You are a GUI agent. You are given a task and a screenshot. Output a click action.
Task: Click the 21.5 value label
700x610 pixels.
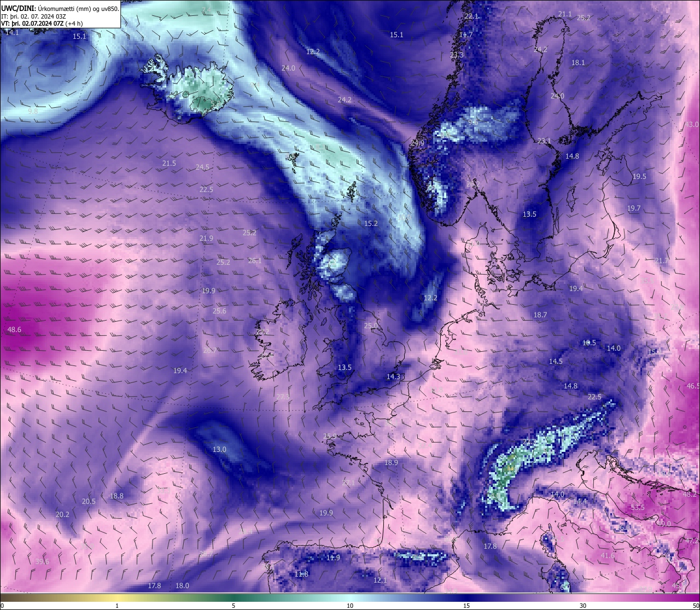169,163
